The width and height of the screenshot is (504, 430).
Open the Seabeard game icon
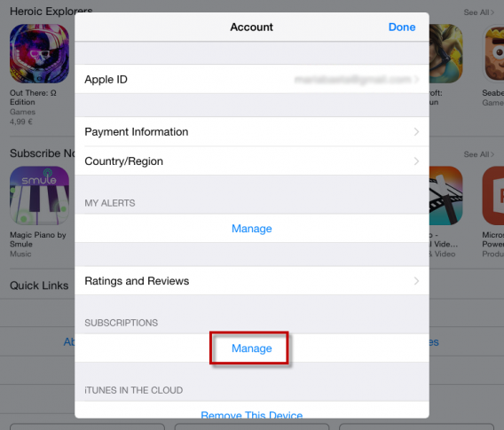(493, 53)
